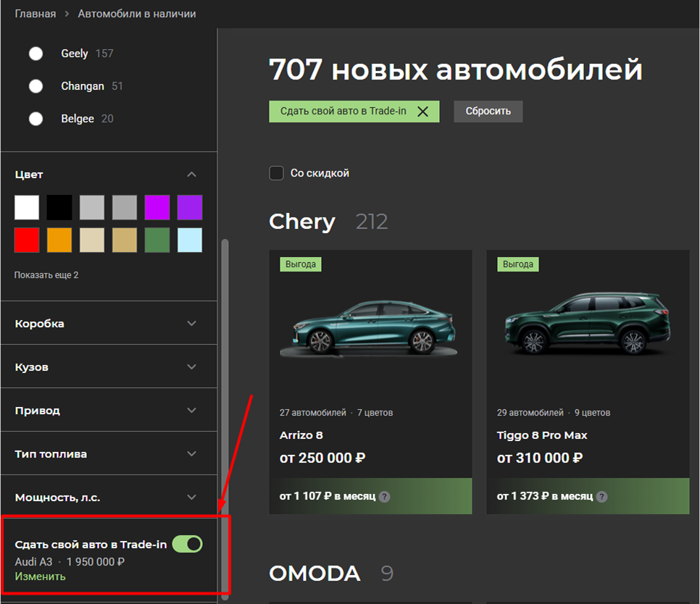This screenshot has height=604, width=700.
Task: Click the 27 автомобилей · 7 цветов text
Action: pyautogui.click(x=336, y=413)
